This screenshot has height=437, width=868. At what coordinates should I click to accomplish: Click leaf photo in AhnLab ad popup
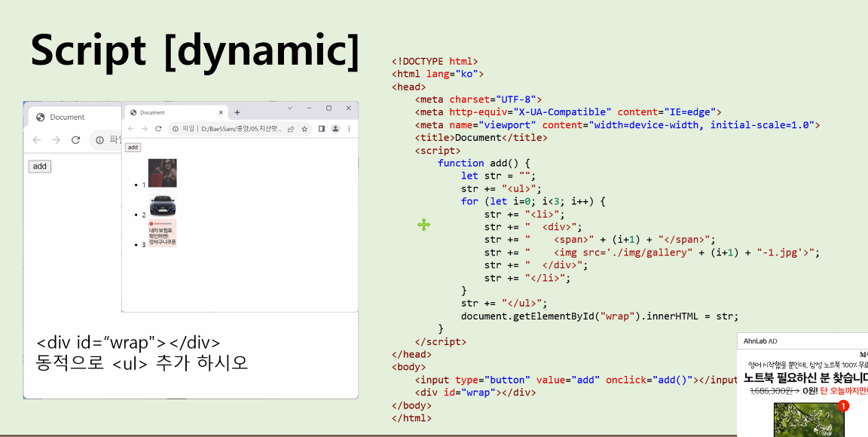click(808, 419)
